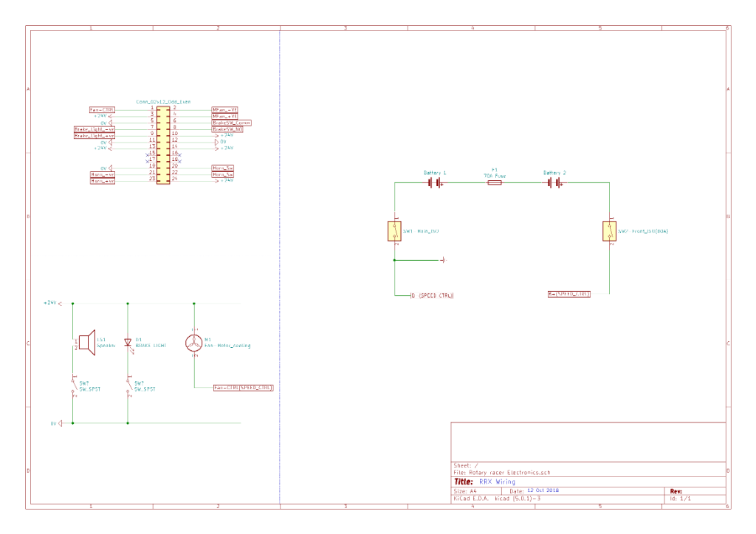Viewport: 756px width, 534px height.
Task: Click the 'Size: A4' title block field
Action: point(465,490)
